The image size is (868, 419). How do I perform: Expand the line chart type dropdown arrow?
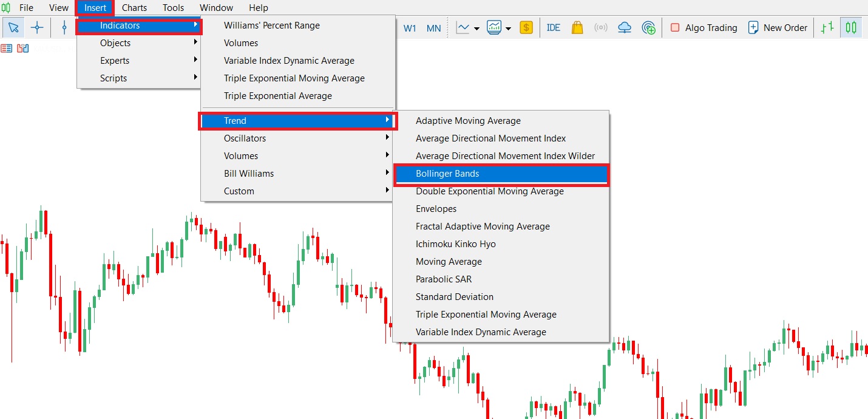476,28
